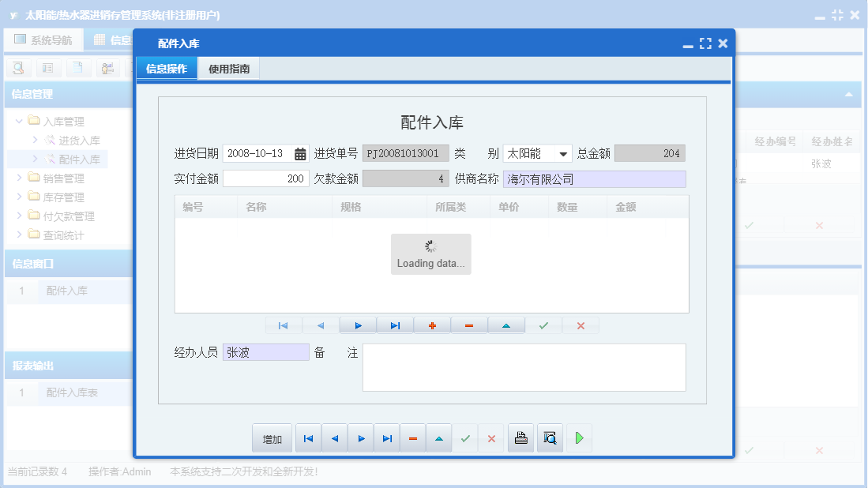Select the green run arrow icon

(579, 437)
